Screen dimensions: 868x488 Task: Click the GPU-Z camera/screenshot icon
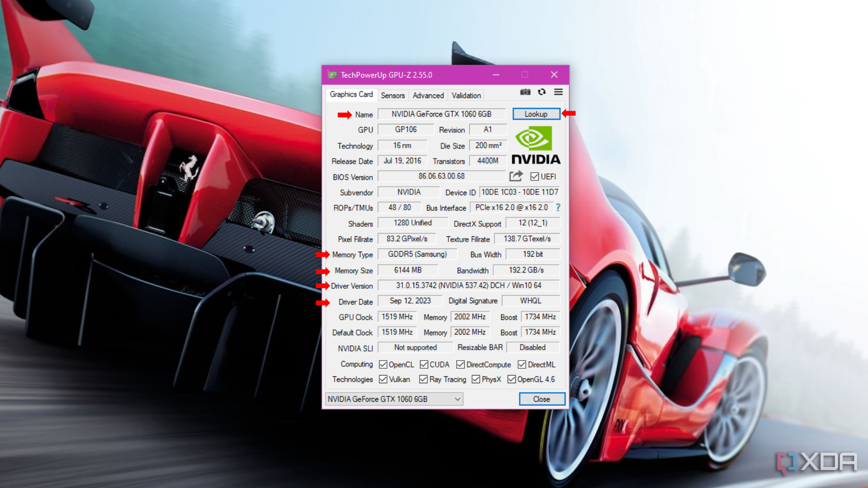[x=525, y=92]
